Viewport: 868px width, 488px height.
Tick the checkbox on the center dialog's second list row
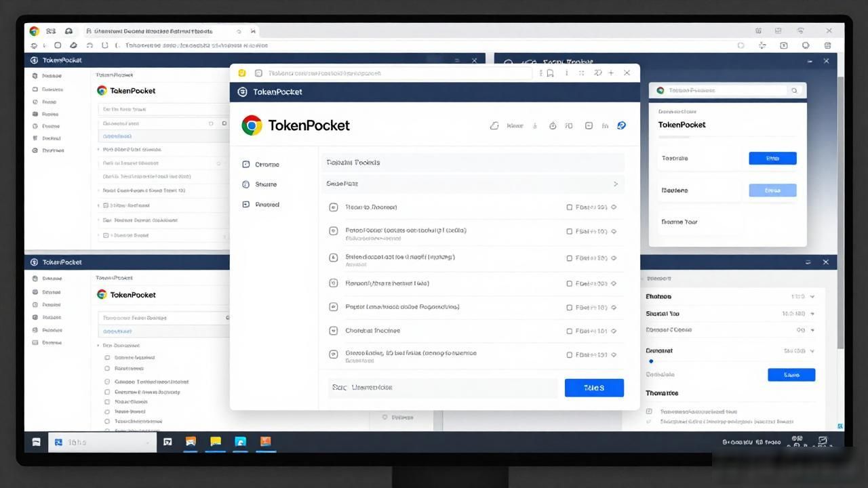570,231
